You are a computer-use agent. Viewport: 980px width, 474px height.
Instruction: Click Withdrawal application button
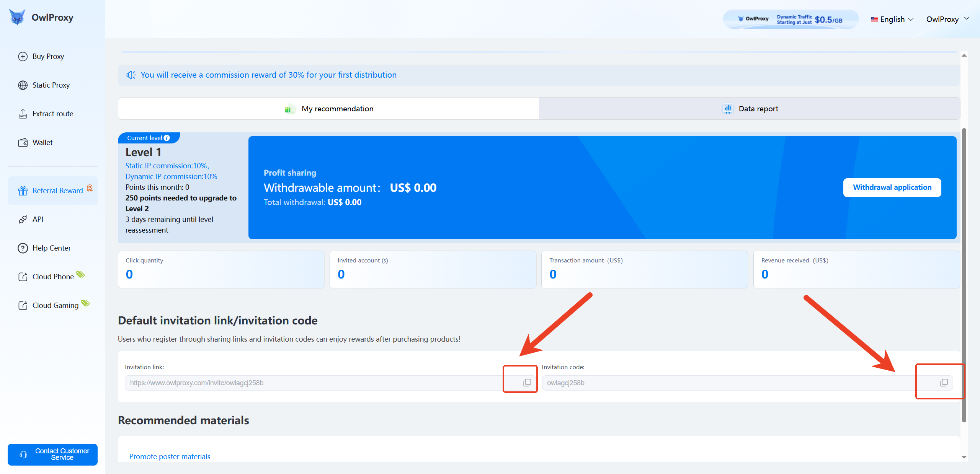point(892,187)
